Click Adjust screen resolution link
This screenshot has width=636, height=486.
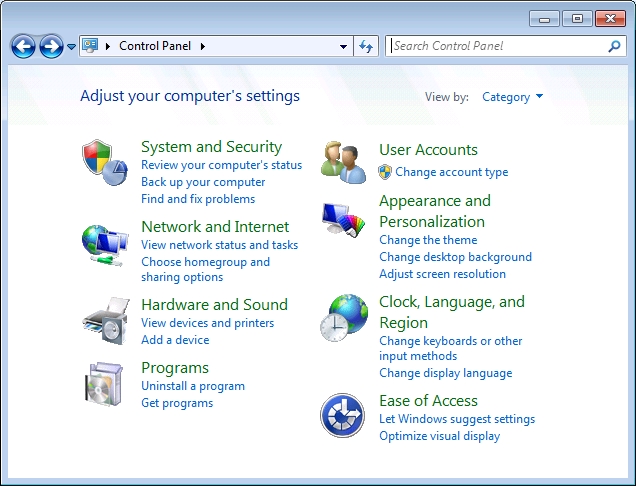coord(442,274)
